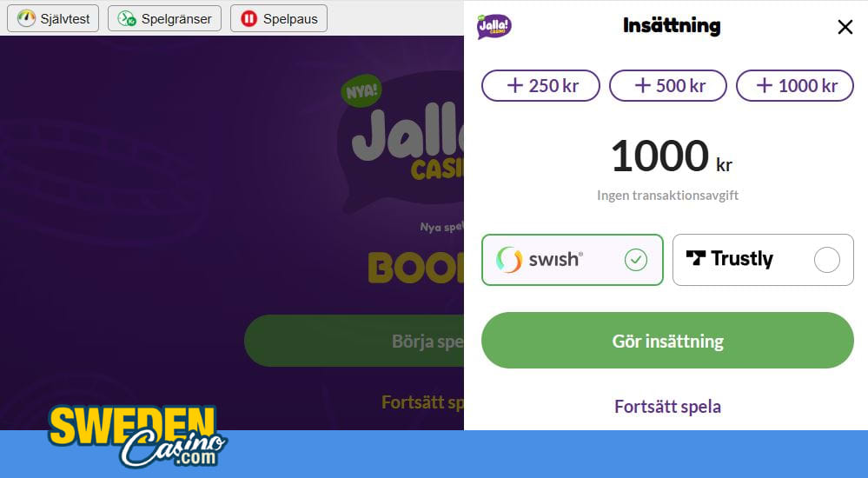Click the dimmed Börja spela button
This screenshot has width=868, height=478.
(354, 341)
